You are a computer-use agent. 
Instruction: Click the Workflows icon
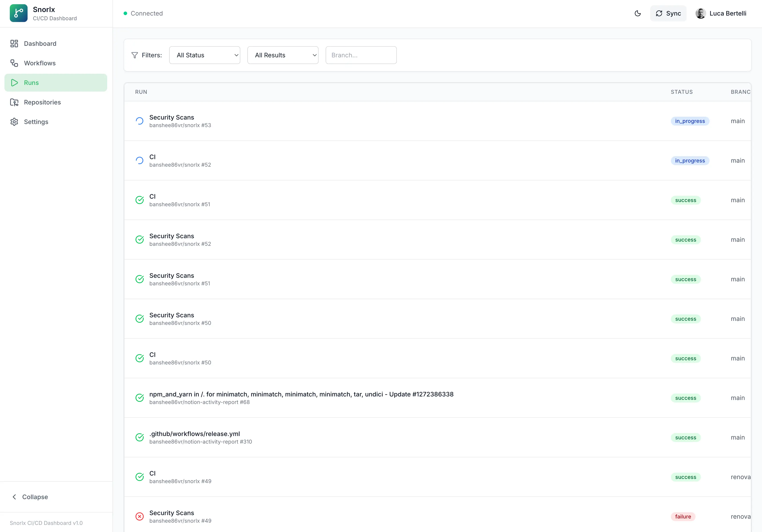point(14,63)
